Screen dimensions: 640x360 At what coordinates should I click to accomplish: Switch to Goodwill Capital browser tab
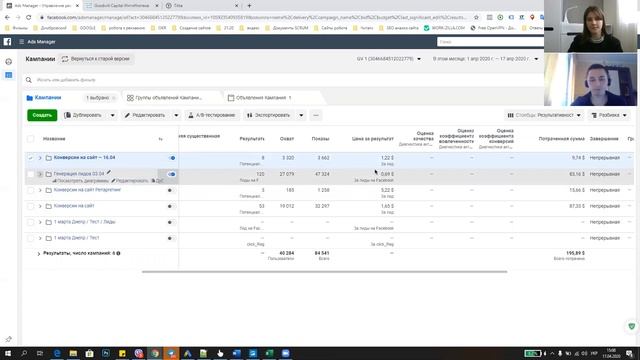point(122,6)
